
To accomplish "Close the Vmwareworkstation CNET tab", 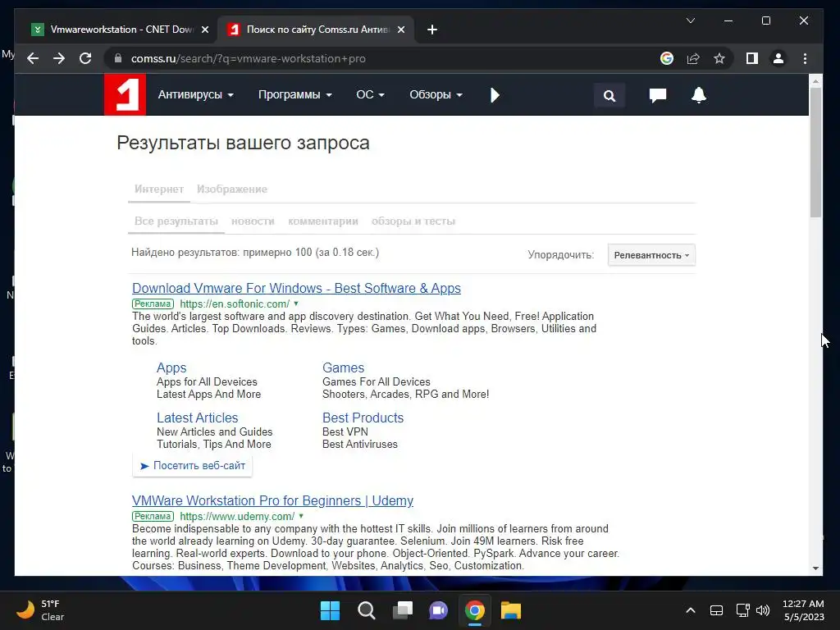I will pyautogui.click(x=204, y=30).
